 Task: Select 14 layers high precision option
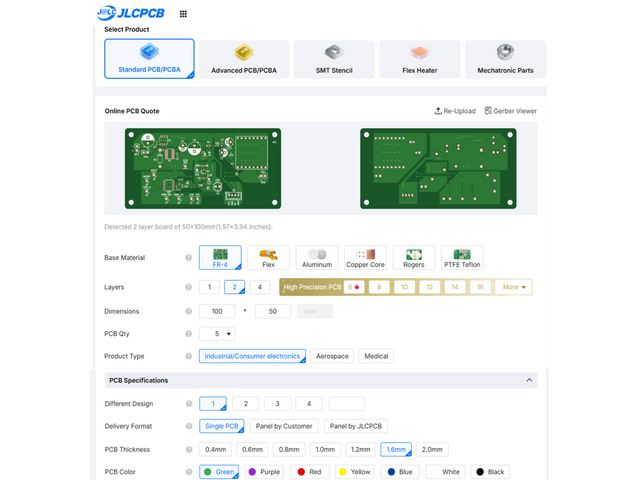[x=455, y=287]
